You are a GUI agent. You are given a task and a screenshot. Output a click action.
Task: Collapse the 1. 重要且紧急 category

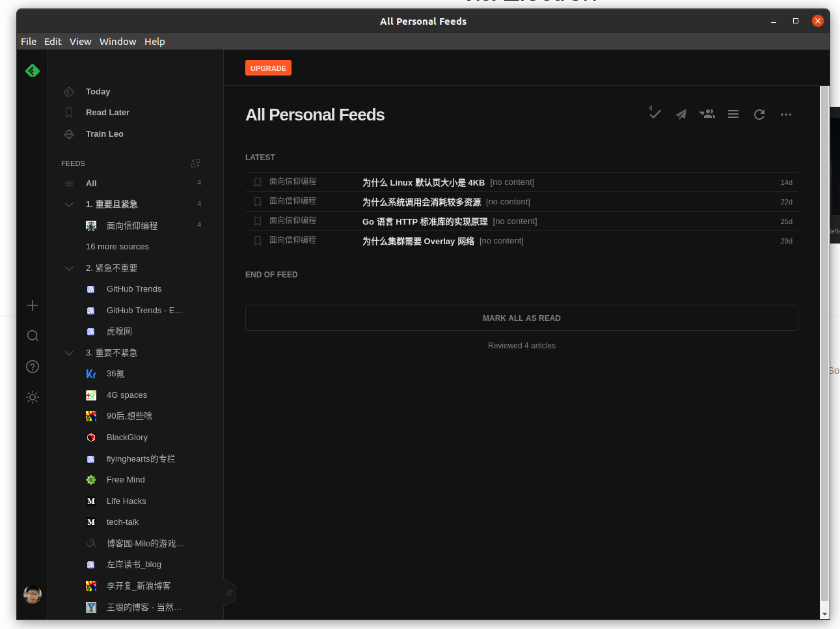point(69,204)
